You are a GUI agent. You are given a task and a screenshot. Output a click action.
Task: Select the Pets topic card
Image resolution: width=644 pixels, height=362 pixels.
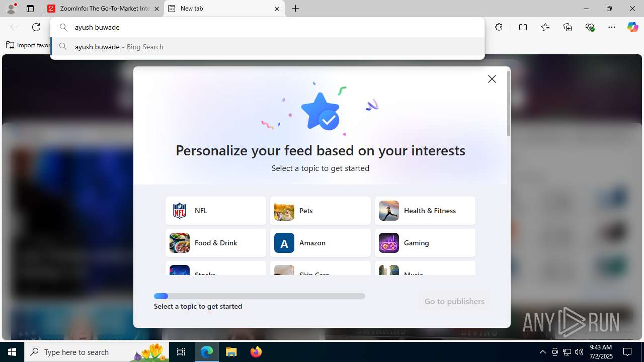click(320, 211)
